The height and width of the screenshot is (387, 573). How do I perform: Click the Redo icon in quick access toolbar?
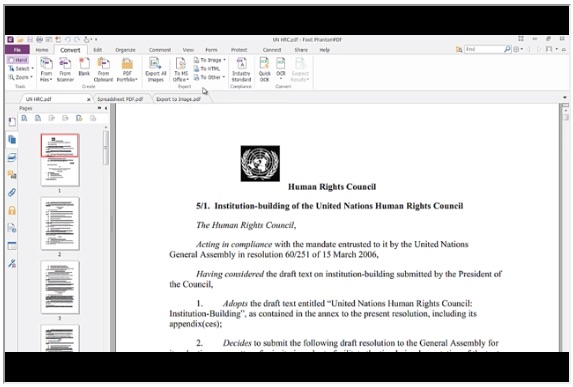(77, 39)
